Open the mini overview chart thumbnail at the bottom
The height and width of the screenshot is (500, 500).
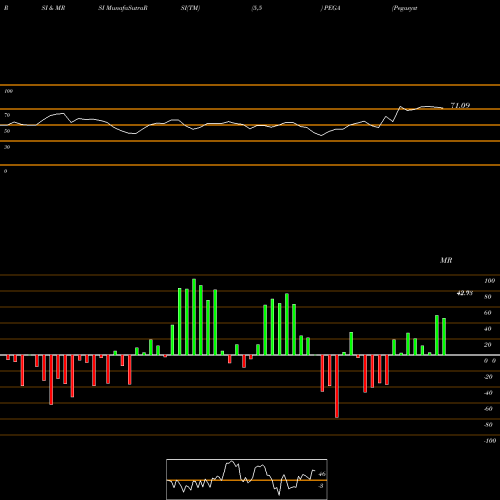tap(247, 479)
